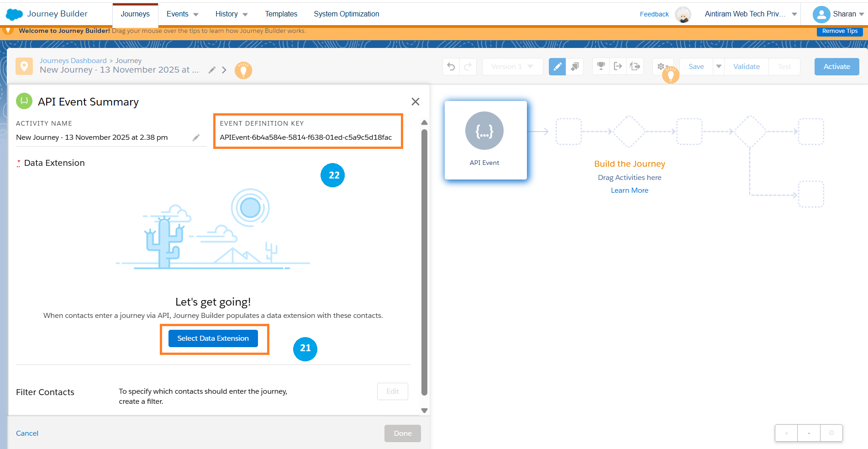Click the lightbulb tip beside journey title
The height and width of the screenshot is (449, 868).
click(x=243, y=70)
